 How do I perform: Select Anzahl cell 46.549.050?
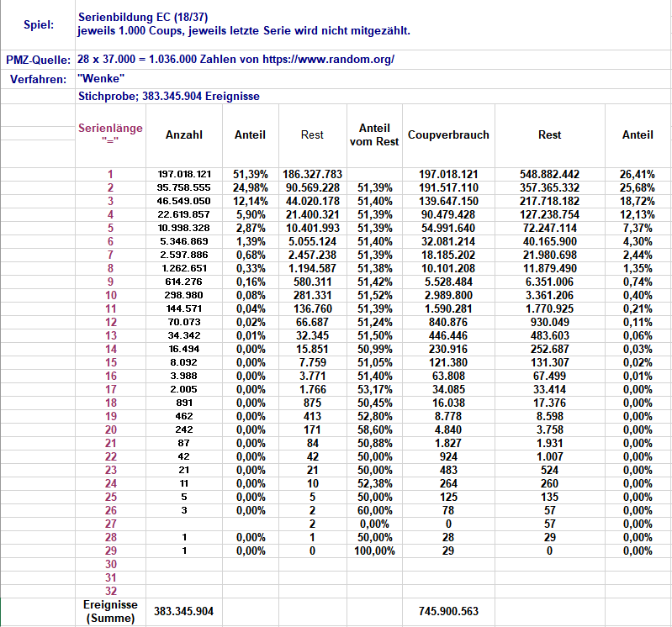click(x=184, y=201)
